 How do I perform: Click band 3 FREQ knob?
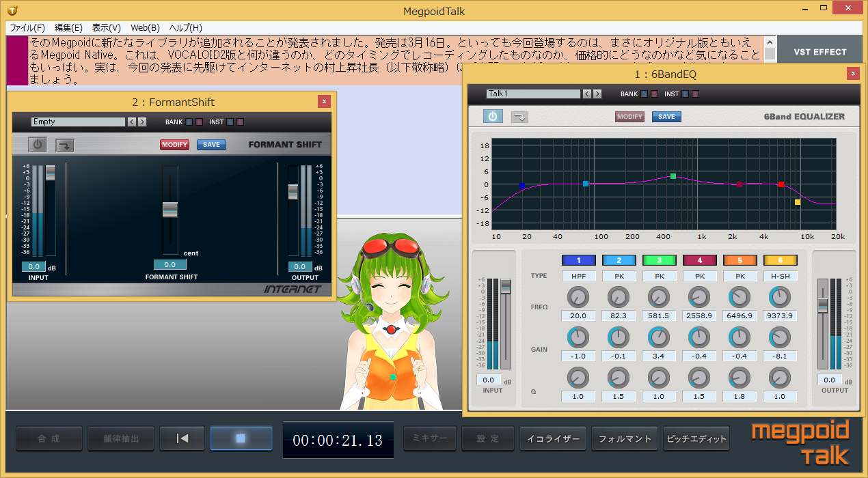point(659,297)
